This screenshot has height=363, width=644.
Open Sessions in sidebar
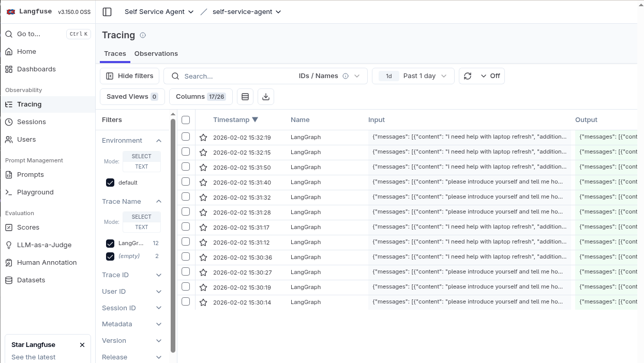[48, 122]
